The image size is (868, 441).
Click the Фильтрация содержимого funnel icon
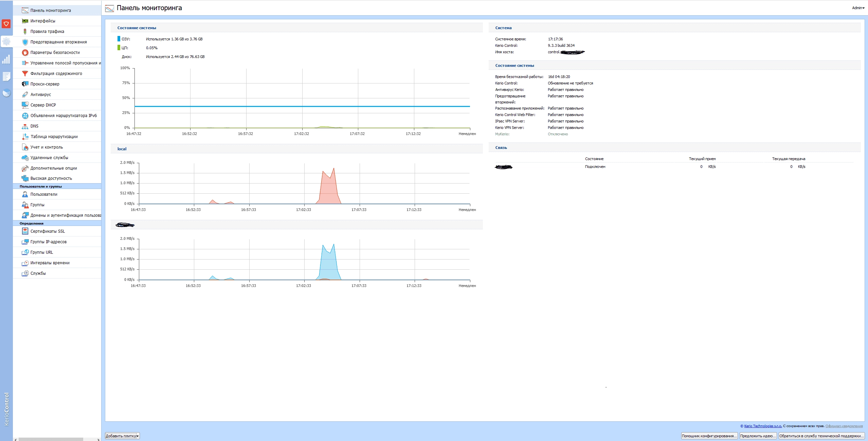(x=25, y=74)
